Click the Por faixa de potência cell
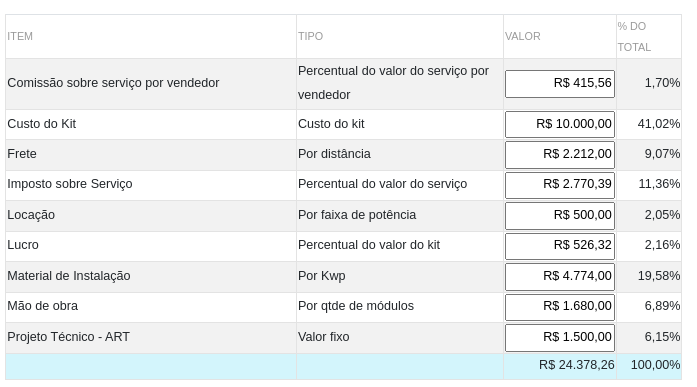Image resolution: width=697 pixels, height=387 pixels. (357, 215)
